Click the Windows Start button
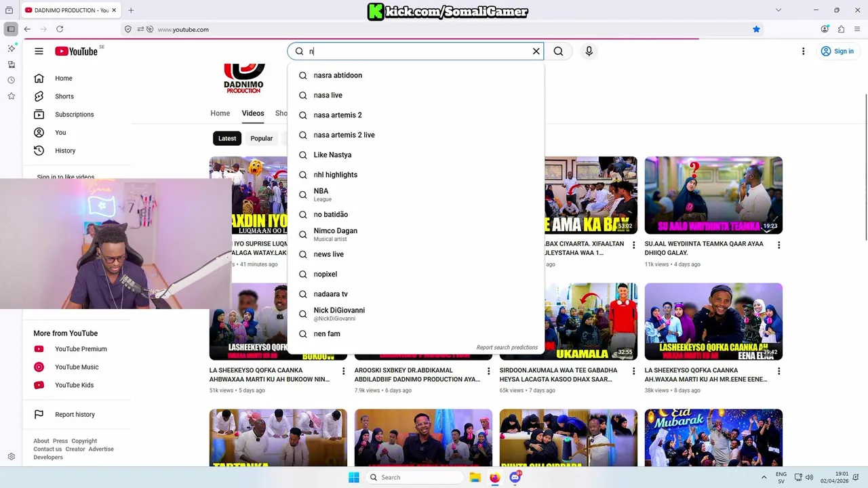The image size is (868, 488). (x=353, y=477)
